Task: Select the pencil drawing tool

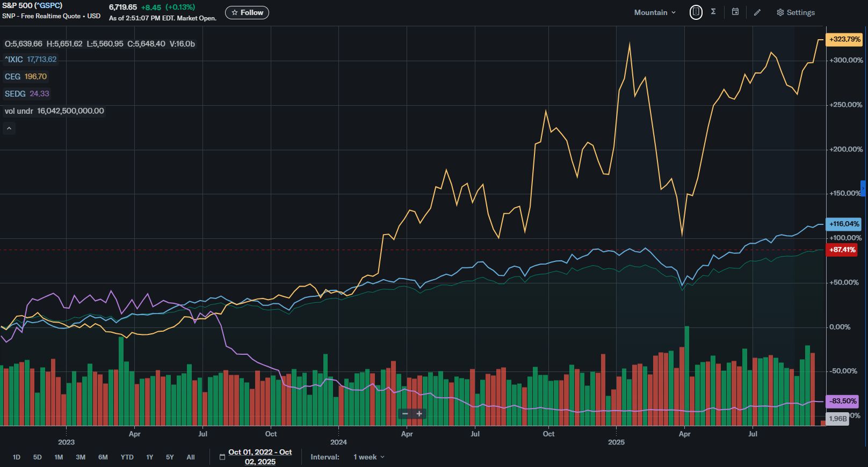Action: click(x=757, y=12)
